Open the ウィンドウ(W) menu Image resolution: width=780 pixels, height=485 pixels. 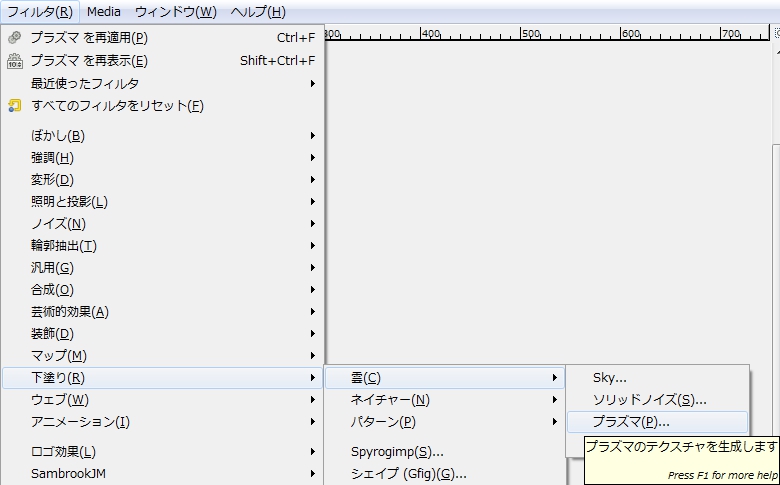(x=176, y=11)
